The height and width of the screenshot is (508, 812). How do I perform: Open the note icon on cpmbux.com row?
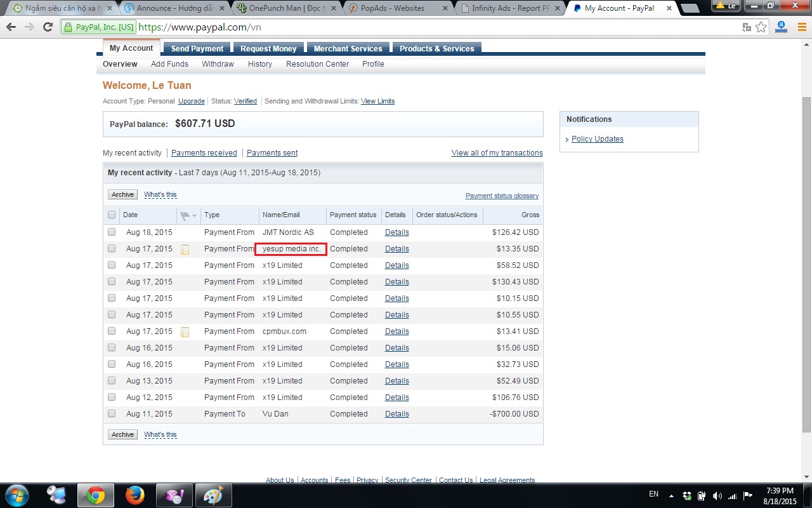185,332
